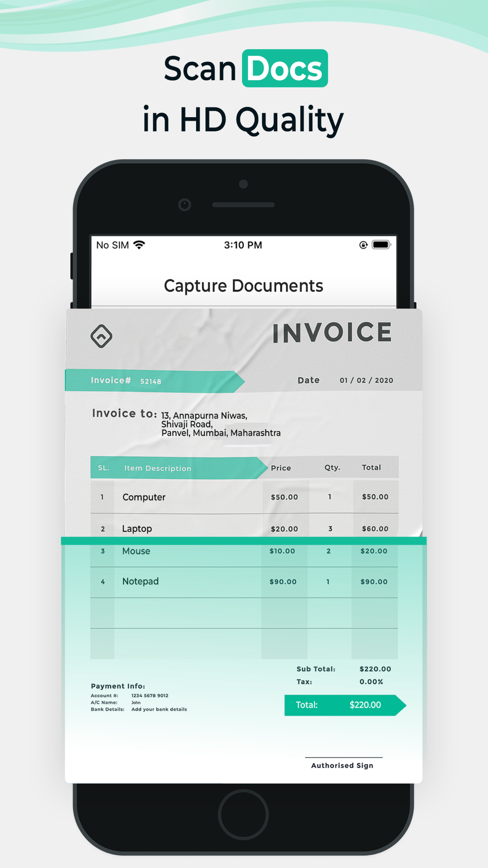Click the SL. column header

[103, 468]
